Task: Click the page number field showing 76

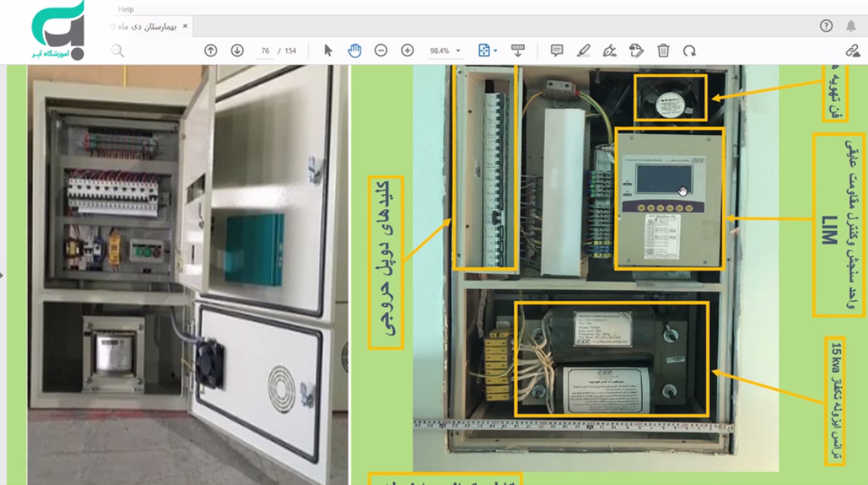Action: (265, 51)
